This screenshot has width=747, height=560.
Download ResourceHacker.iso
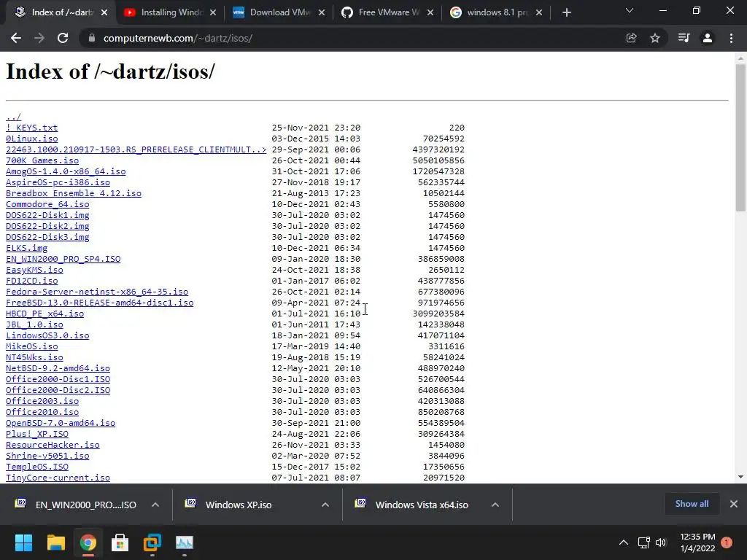[53, 446]
